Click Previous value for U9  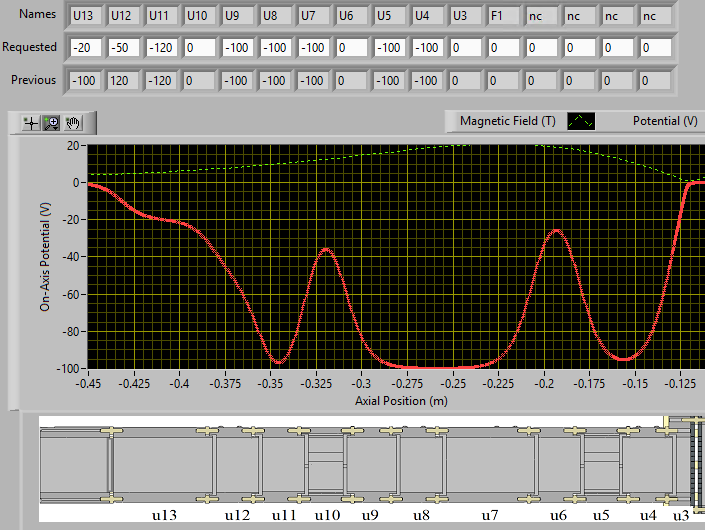pyautogui.click(x=237, y=81)
